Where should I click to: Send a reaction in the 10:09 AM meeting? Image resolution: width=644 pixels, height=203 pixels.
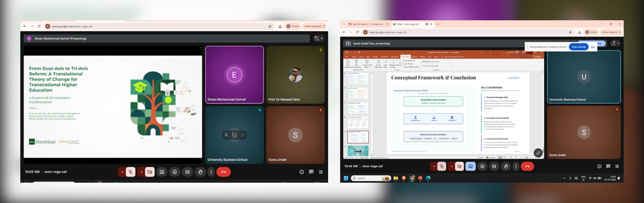pyautogui.click(x=175, y=172)
